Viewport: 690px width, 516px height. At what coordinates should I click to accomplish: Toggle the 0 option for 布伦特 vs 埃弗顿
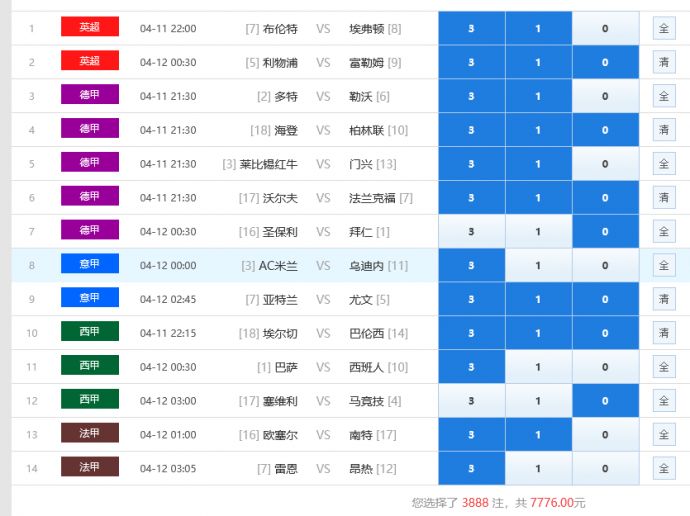(x=605, y=28)
